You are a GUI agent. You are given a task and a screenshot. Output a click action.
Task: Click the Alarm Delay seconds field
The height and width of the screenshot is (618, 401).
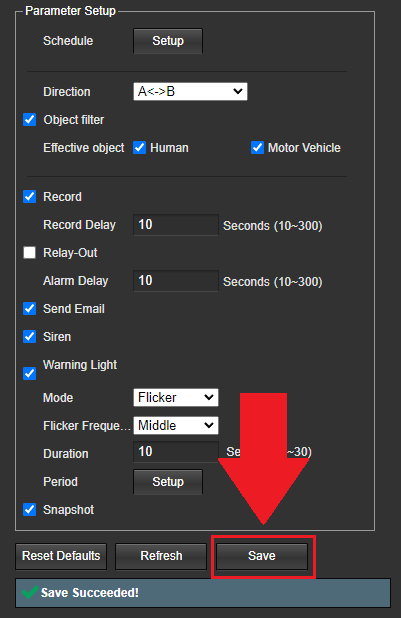(176, 281)
